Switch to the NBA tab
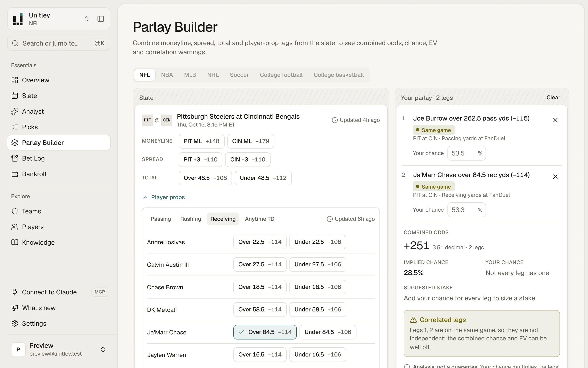Image resolution: width=588 pixels, height=368 pixels. (x=167, y=75)
